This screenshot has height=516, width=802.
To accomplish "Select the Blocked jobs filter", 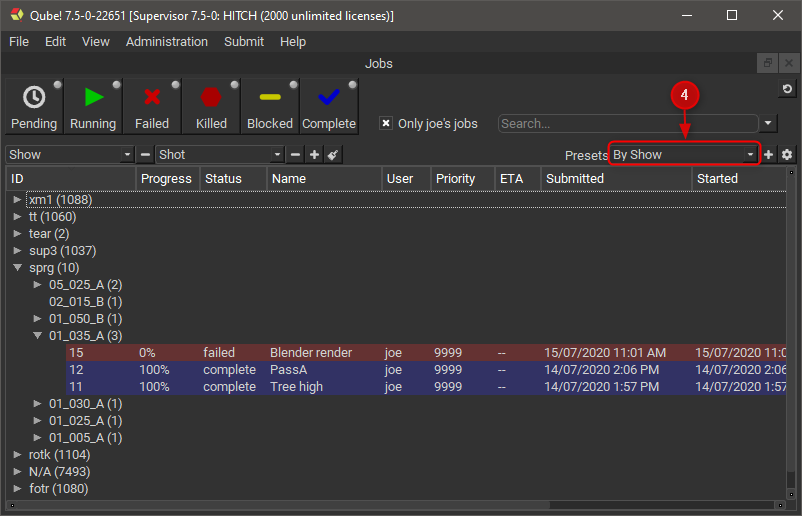I will [270, 106].
